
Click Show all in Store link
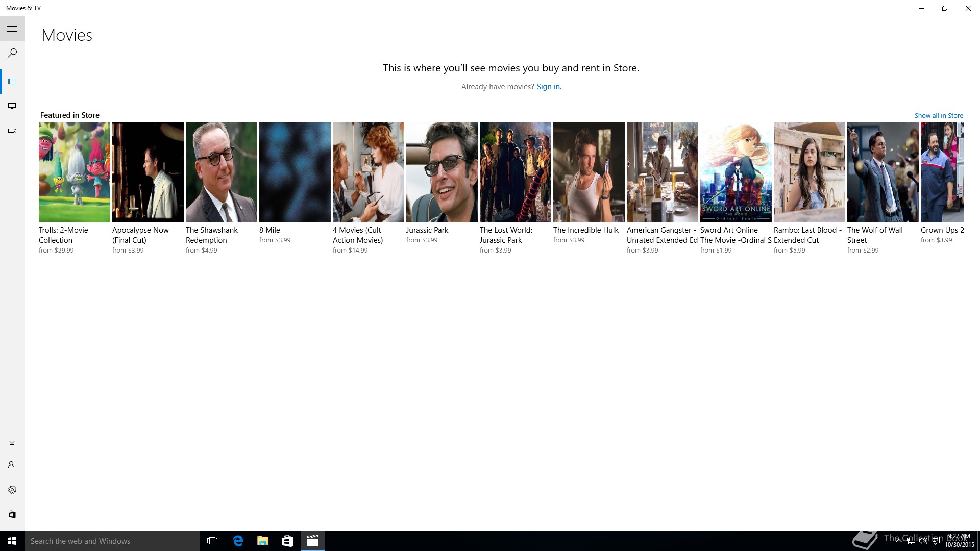pos(938,116)
